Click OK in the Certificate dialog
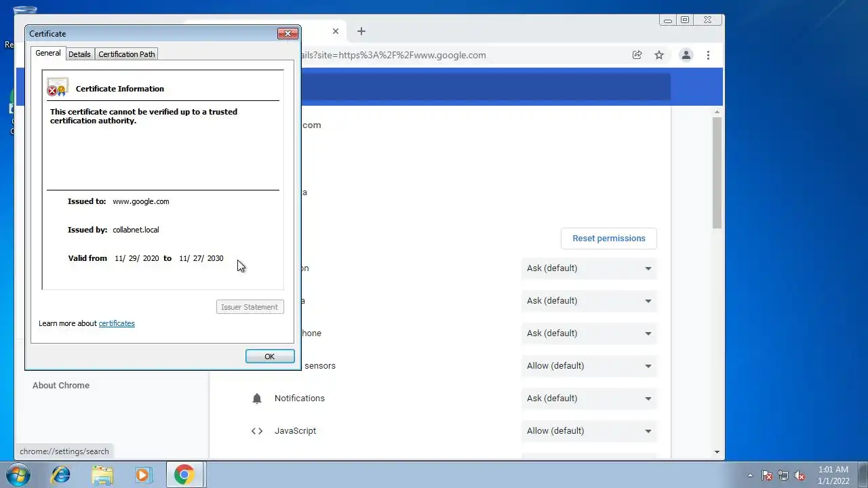Screen dimensions: 868x488 270,357
